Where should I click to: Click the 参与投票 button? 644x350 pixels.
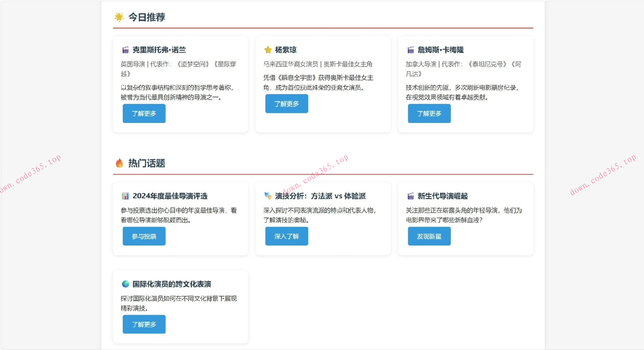144,236
